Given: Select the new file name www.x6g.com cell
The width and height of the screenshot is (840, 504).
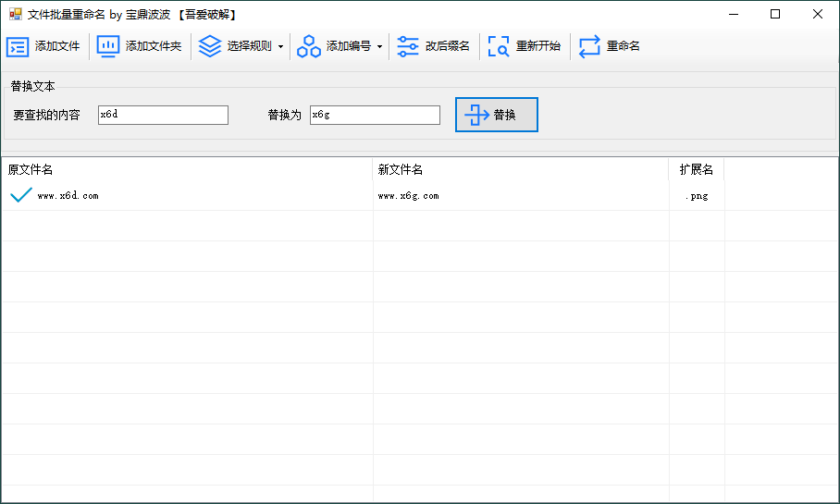Looking at the screenshot, I should pyautogui.click(x=409, y=196).
